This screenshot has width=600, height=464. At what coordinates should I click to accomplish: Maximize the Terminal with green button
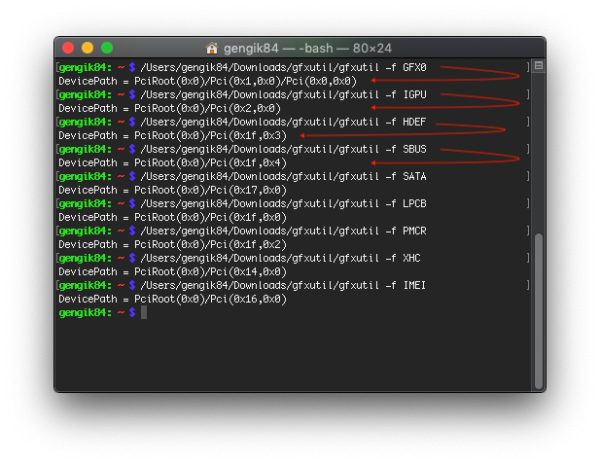(x=107, y=48)
